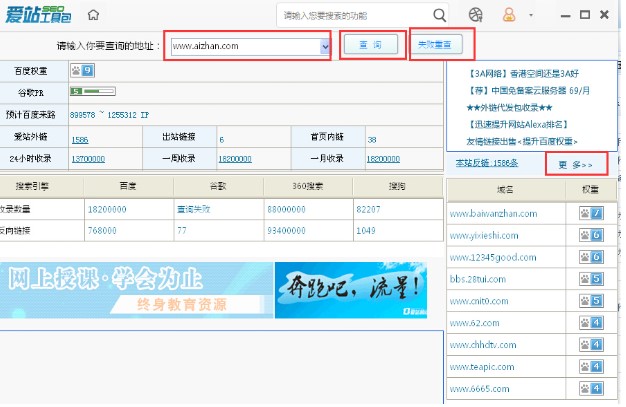Screen dimensions: 626x407
Task: Click the 搜索引擎 column header
Action: pos(32,186)
